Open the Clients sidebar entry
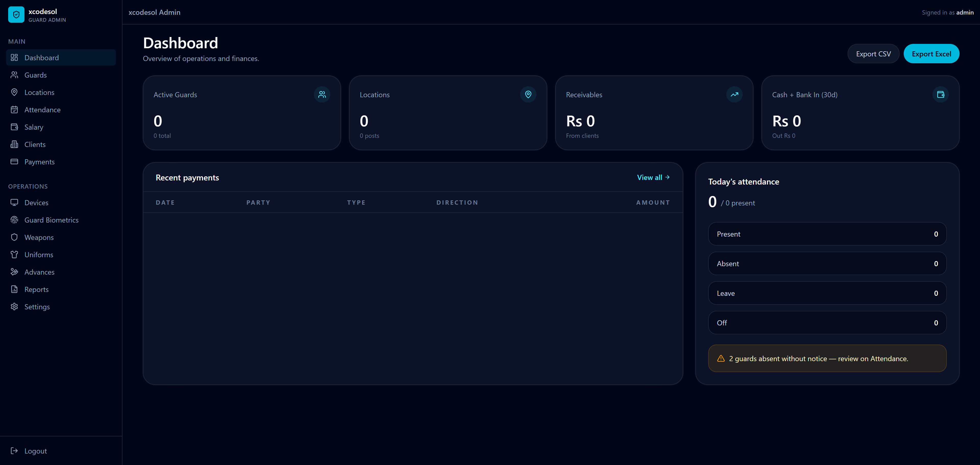This screenshot has height=465, width=980. tap(61, 145)
